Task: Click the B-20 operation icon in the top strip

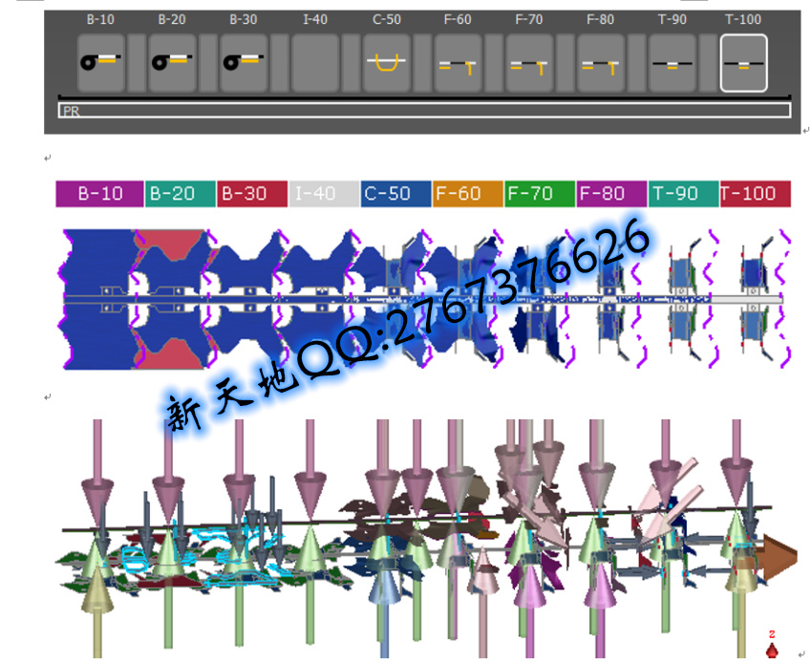Action: 172,63
